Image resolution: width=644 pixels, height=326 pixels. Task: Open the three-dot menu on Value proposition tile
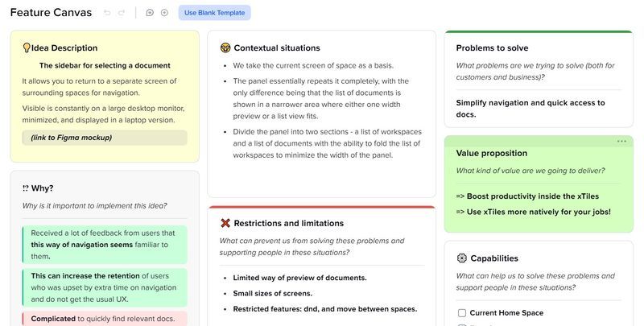(x=621, y=142)
